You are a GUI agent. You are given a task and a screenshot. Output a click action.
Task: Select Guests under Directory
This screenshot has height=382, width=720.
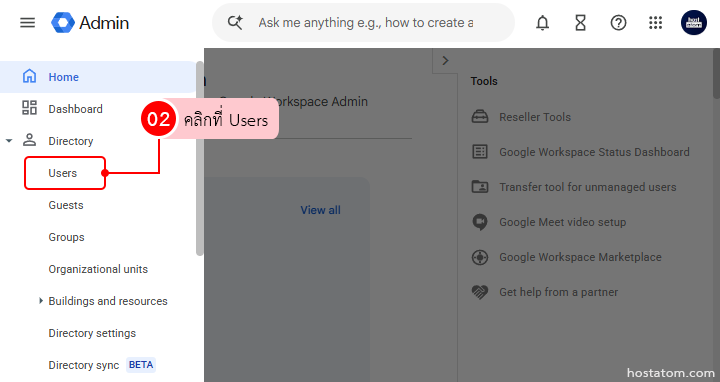pyautogui.click(x=66, y=205)
